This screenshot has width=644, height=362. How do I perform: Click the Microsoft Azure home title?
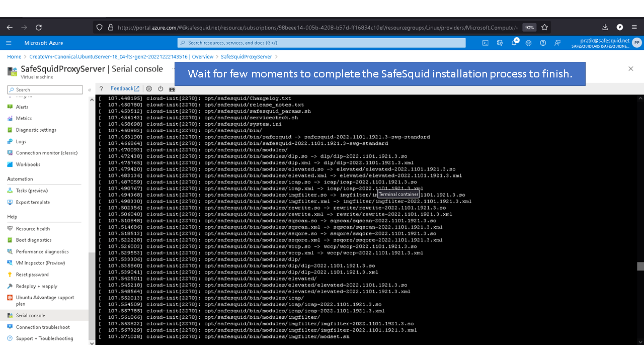point(44,43)
